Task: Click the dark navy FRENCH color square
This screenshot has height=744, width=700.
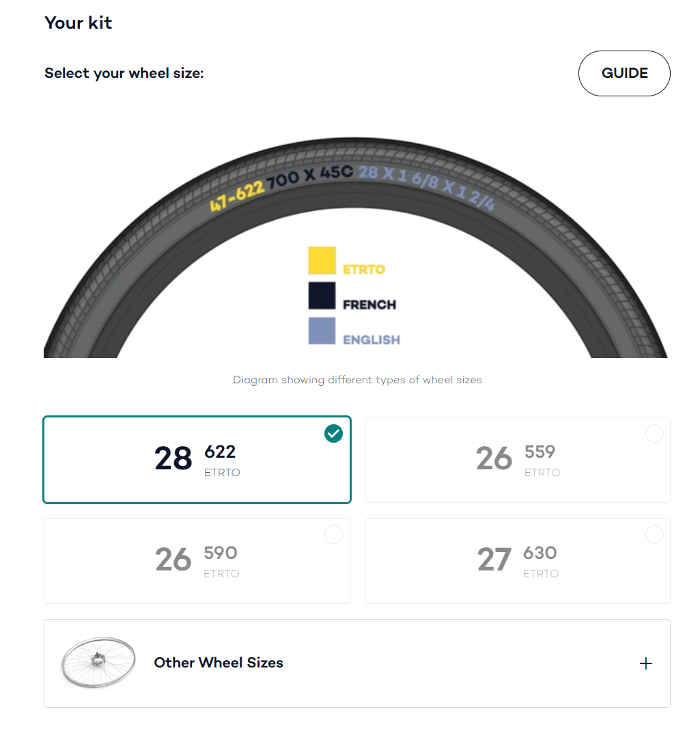Action: 322,296
